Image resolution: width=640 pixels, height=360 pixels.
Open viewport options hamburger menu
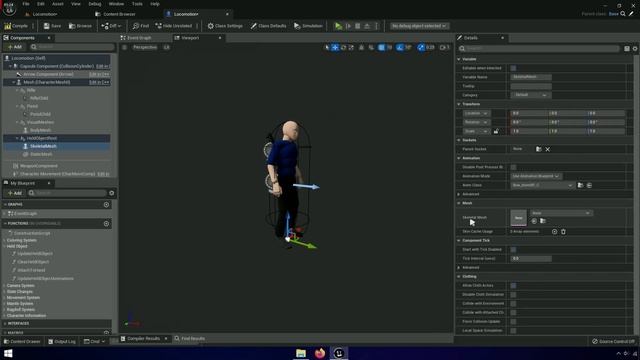pos(124,47)
